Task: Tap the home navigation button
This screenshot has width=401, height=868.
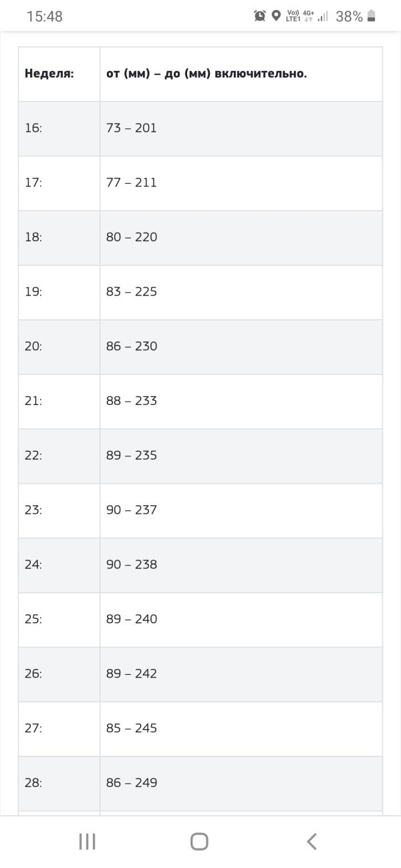Action: tap(199, 841)
